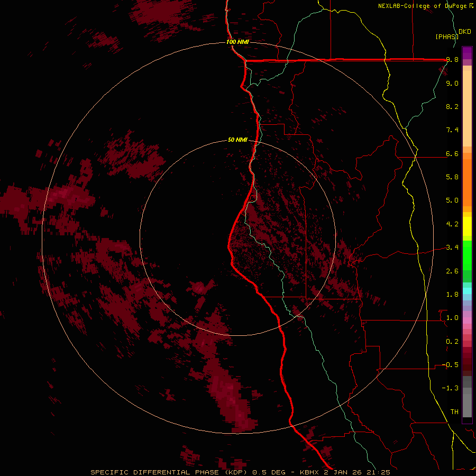
Task: Pick the bright yellow segment of the color bar
Action: (x=467, y=226)
